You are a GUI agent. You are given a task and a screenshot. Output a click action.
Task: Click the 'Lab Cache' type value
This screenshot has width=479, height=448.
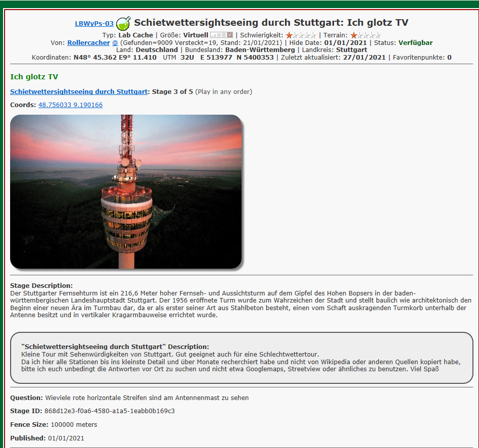coord(135,35)
